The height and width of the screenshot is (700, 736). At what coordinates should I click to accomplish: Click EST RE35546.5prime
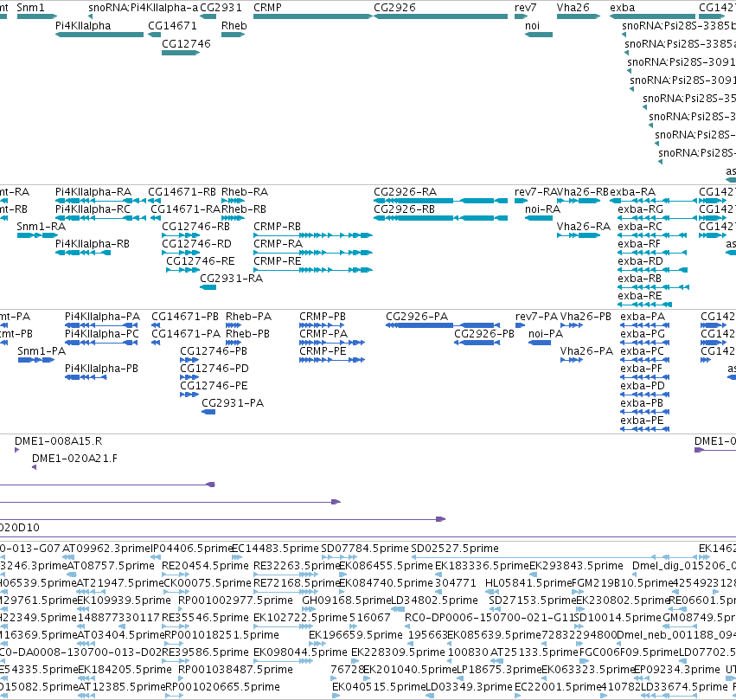click(205, 618)
